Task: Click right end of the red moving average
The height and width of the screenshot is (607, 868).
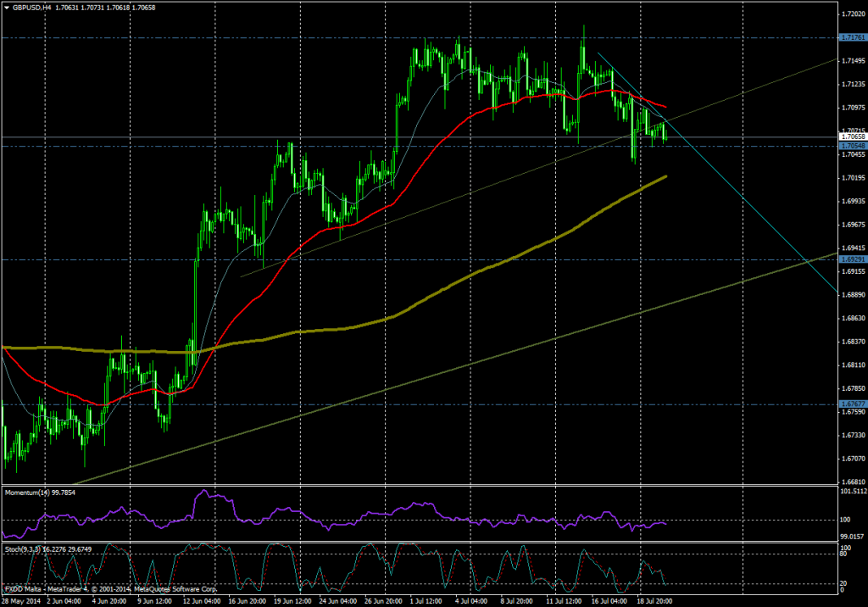Action: 665,107
